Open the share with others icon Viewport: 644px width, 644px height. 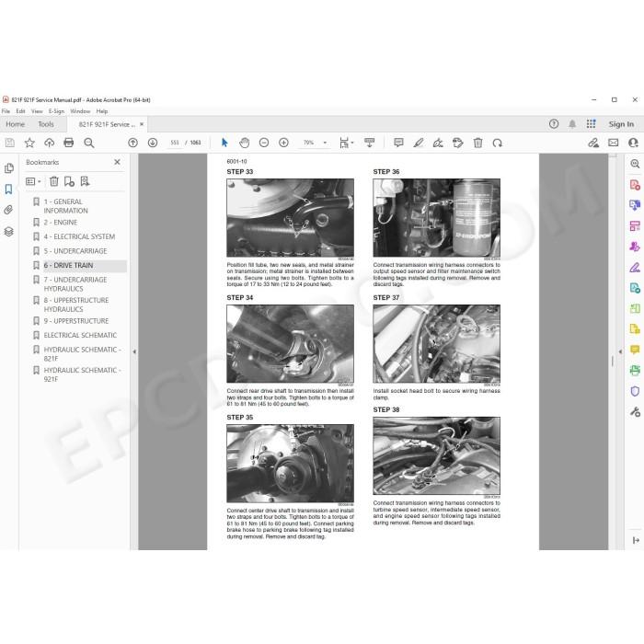tap(633, 143)
